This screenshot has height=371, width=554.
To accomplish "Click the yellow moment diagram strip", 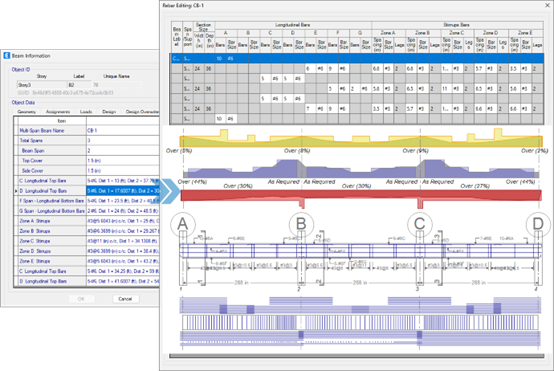I will [361, 141].
